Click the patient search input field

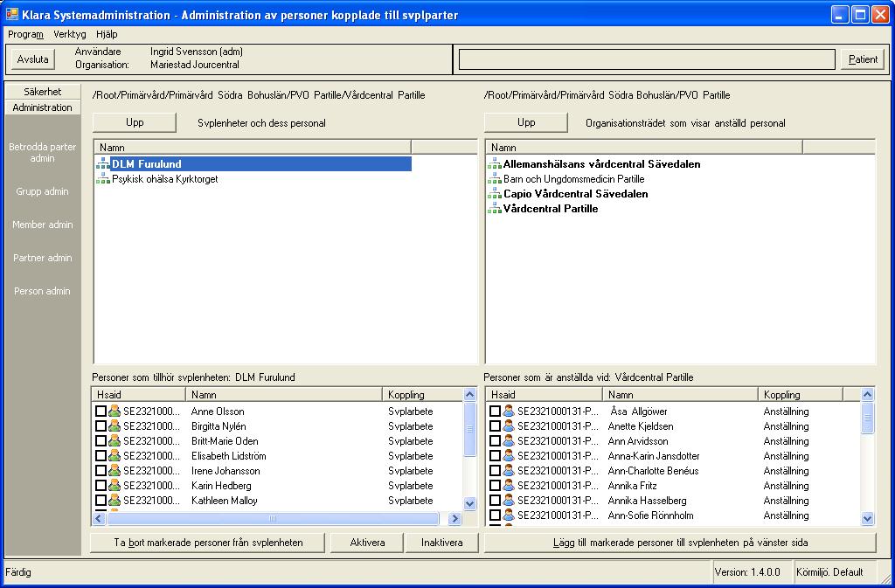(x=647, y=59)
